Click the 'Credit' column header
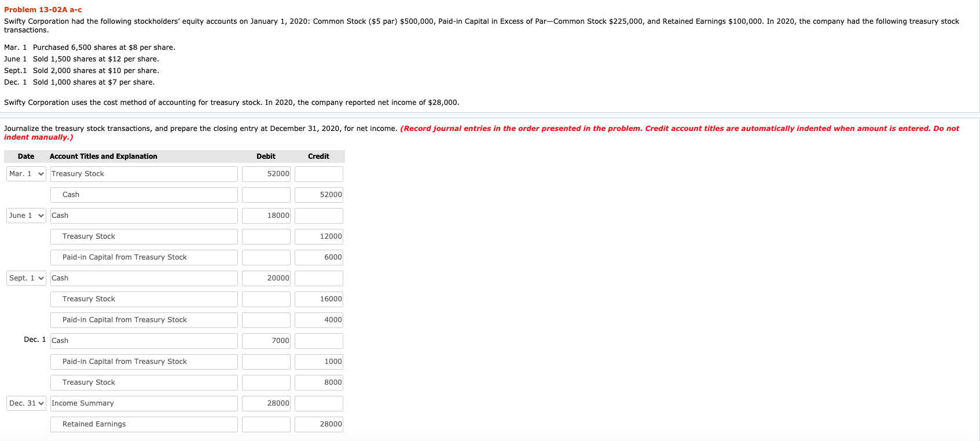980x441 pixels. [318, 156]
